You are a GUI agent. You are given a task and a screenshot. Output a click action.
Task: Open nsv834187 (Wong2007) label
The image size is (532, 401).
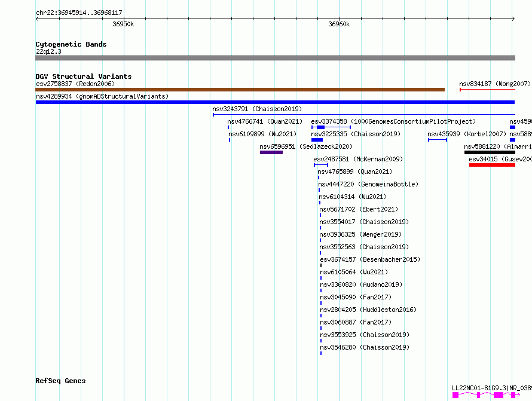coord(495,84)
